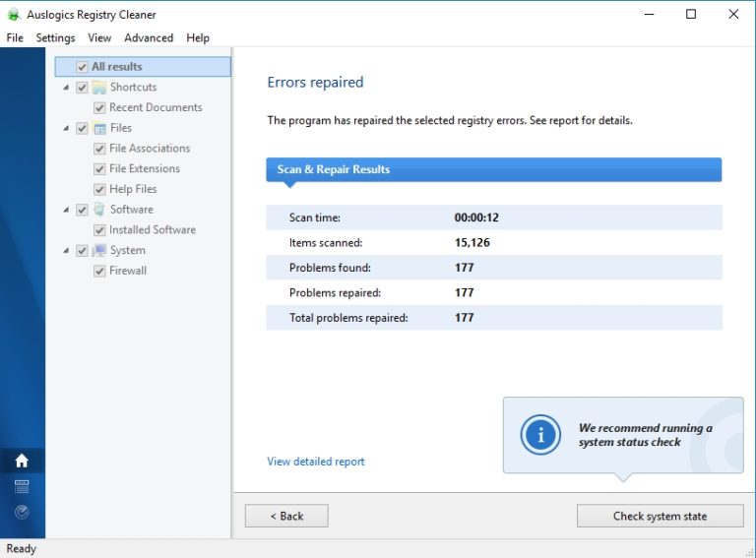
Task: Click Check system state button
Action: (x=661, y=516)
